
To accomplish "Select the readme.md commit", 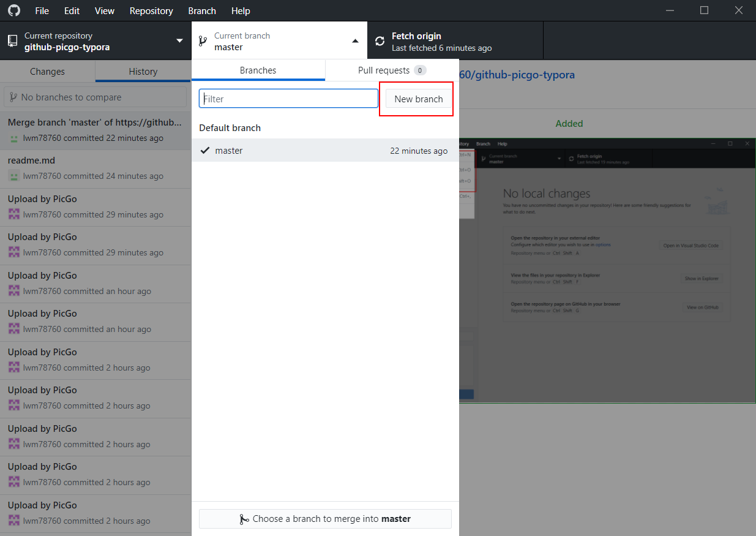I will 95,168.
